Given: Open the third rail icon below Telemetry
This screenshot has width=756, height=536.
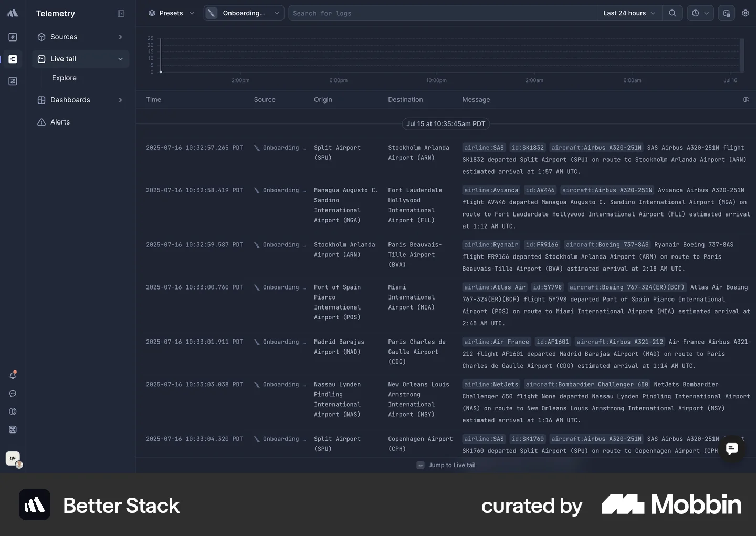Looking at the screenshot, I should [13, 81].
